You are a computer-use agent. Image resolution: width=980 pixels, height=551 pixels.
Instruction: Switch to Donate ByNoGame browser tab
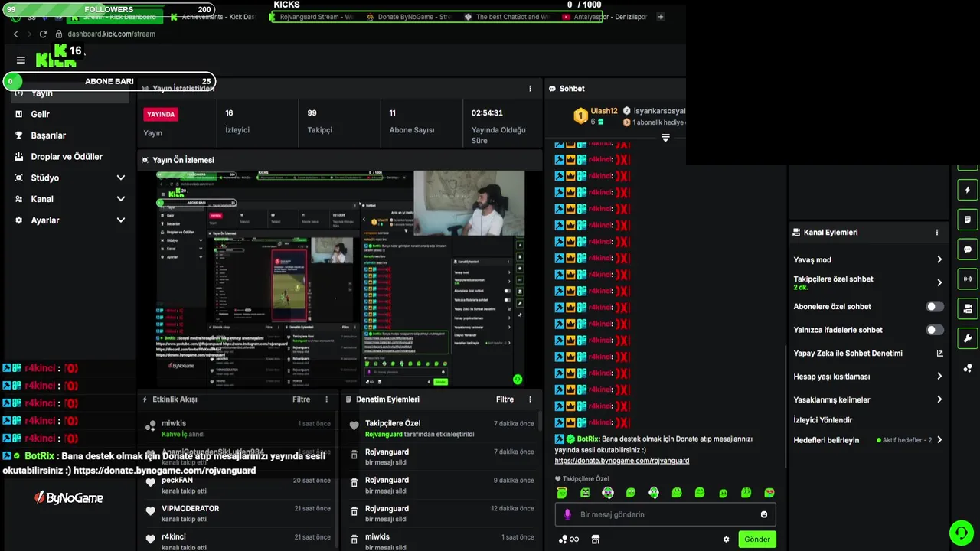(x=408, y=17)
